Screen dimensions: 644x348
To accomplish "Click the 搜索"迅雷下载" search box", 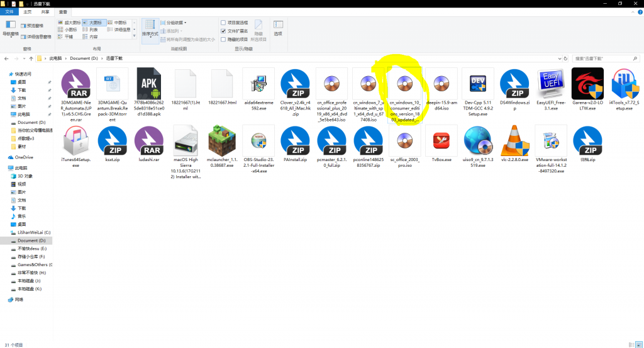I will coord(605,59).
